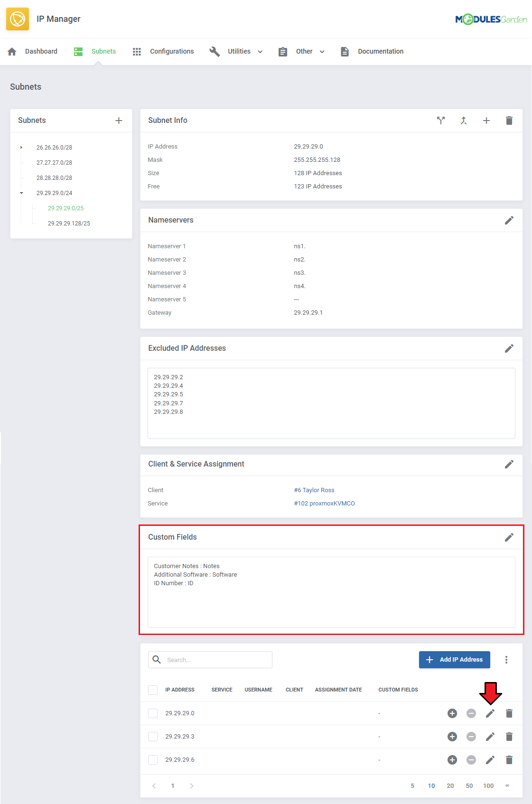The height and width of the screenshot is (804, 532).
Task: Show unlimited entries with infinity option
Action: pyautogui.click(x=507, y=786)
